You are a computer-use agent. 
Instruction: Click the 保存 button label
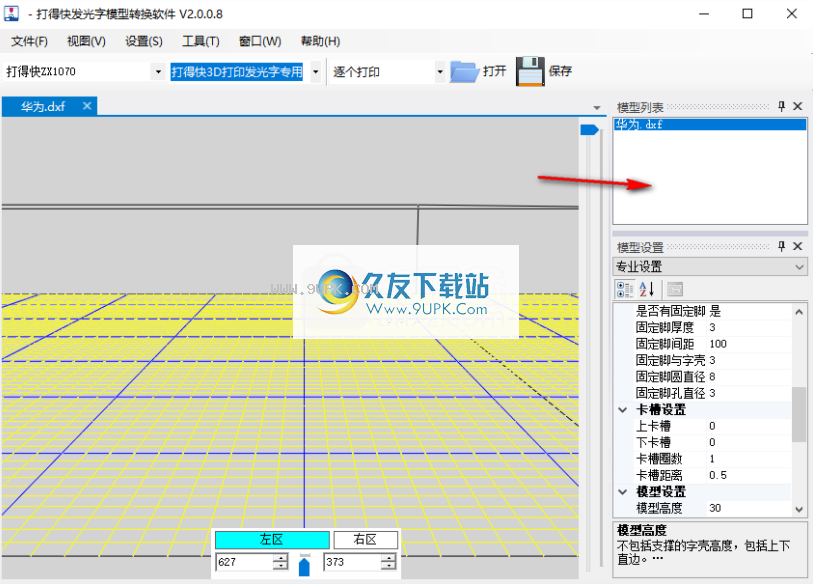pyautogui.click(x=560, y=71)
